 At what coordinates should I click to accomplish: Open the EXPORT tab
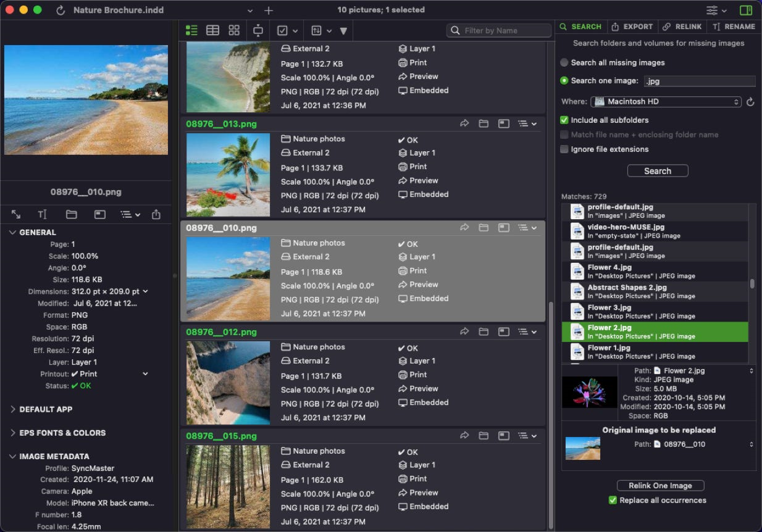pos(632,27)
